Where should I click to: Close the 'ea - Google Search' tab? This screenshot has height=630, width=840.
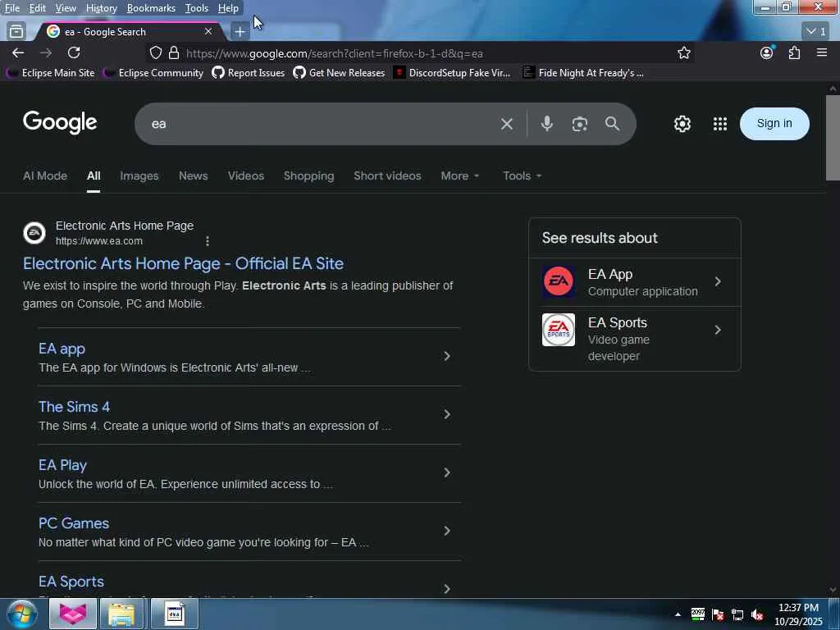(x=208, y=32)
